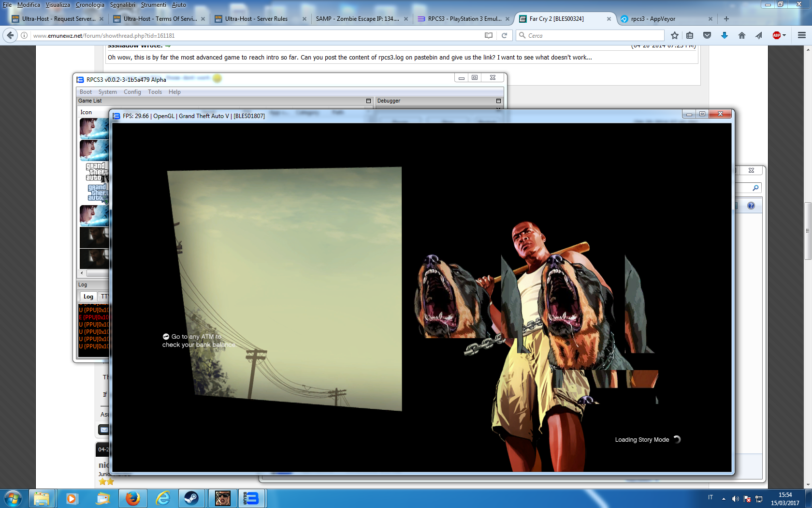
Task: Open the RPCS3 Tools menu
Action: pyautogui.click(x=155, y=92)
